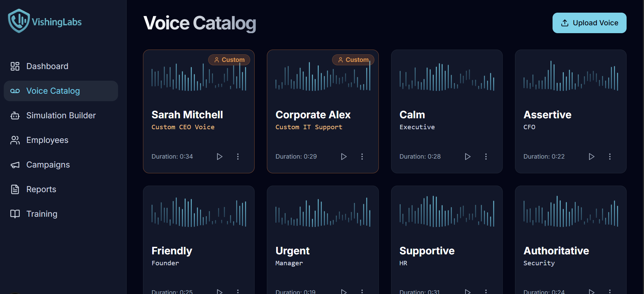Open Simulation Builder section

tap(61, 116)
